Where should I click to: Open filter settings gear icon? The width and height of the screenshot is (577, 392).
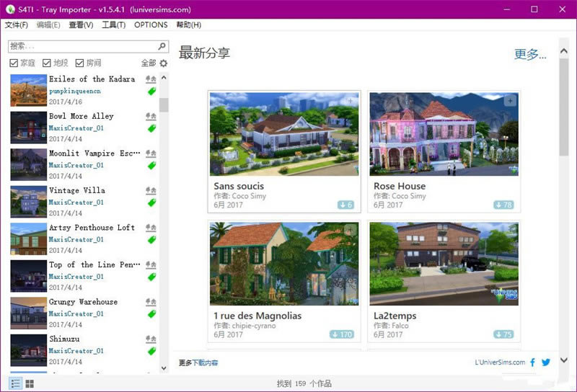click(x=163, y=63)
